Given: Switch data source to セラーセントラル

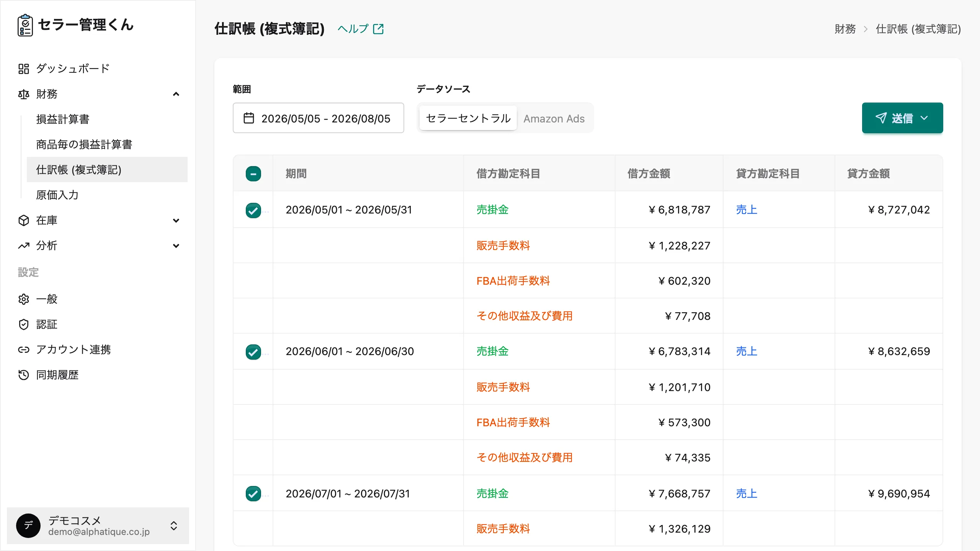Looking at the screenshot, I should [468, 118].
